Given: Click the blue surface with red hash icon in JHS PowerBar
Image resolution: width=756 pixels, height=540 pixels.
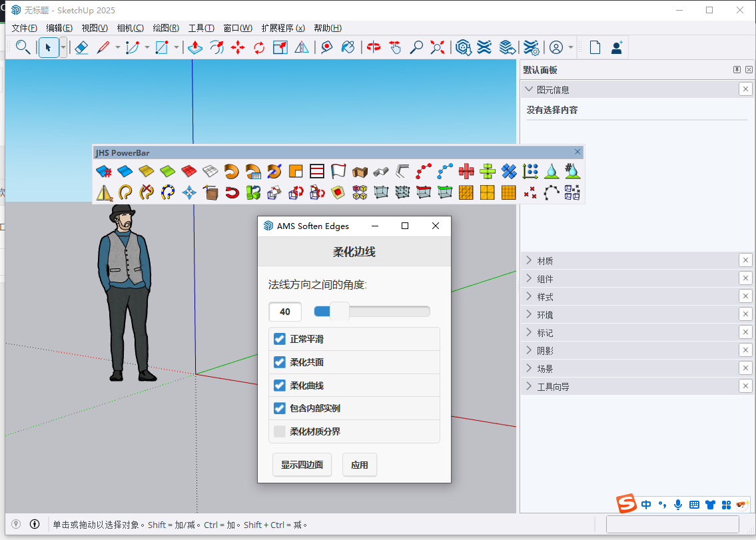Looking at the screenshot, I should (x=104, y=171).
